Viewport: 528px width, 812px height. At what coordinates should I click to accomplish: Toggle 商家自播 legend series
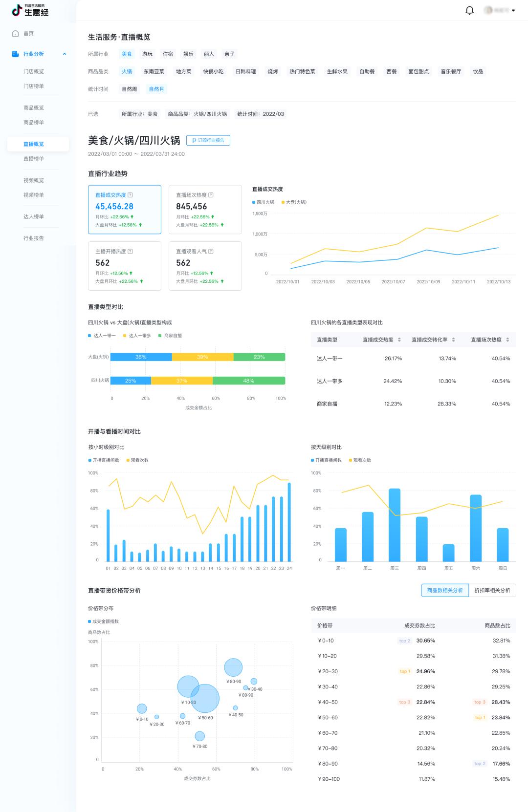click(170, 336)
